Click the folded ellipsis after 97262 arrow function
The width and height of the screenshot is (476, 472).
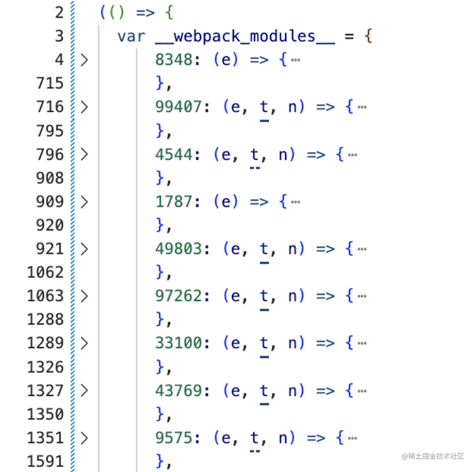pos(362,296)
